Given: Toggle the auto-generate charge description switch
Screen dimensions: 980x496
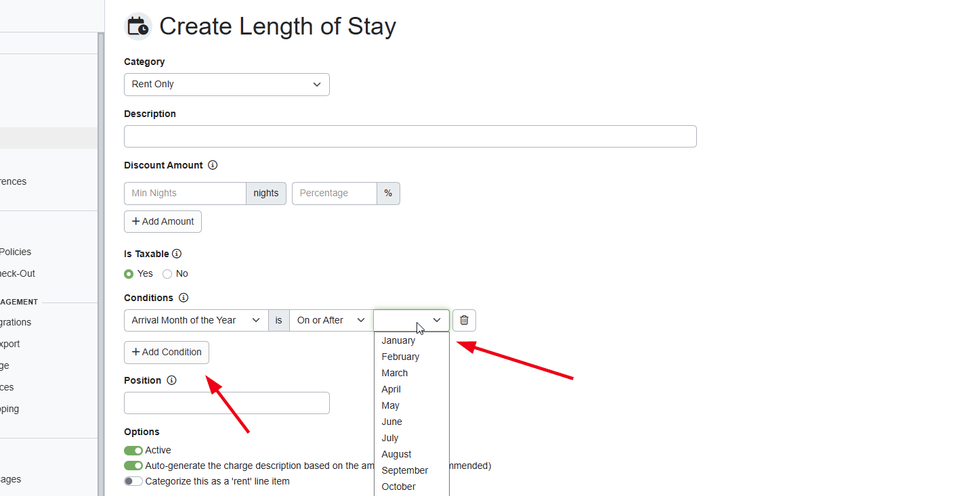Looking at the screenshot, I should [x=133, y=466].
